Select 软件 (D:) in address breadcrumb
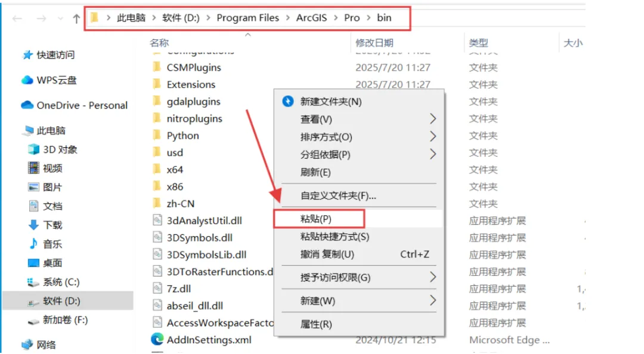 [x=181, y=18]
